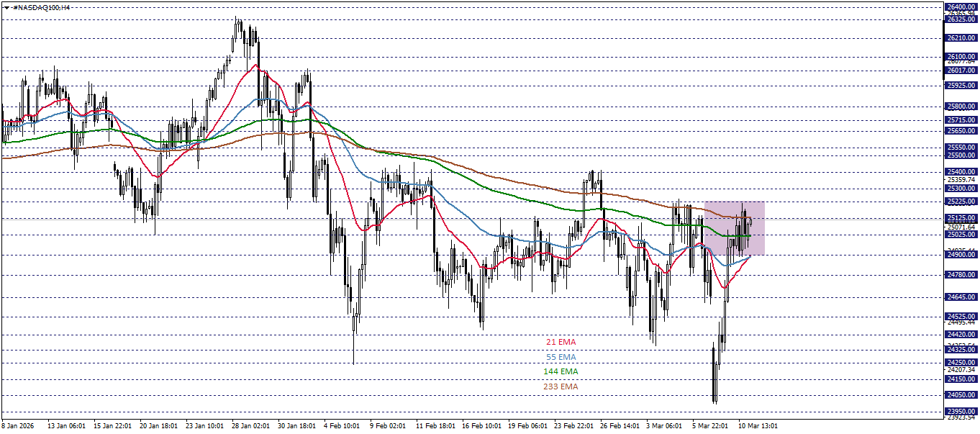The image size is (980, 434).
Task: Click the 26400.00 price axis label
Action: coord(961,6)
